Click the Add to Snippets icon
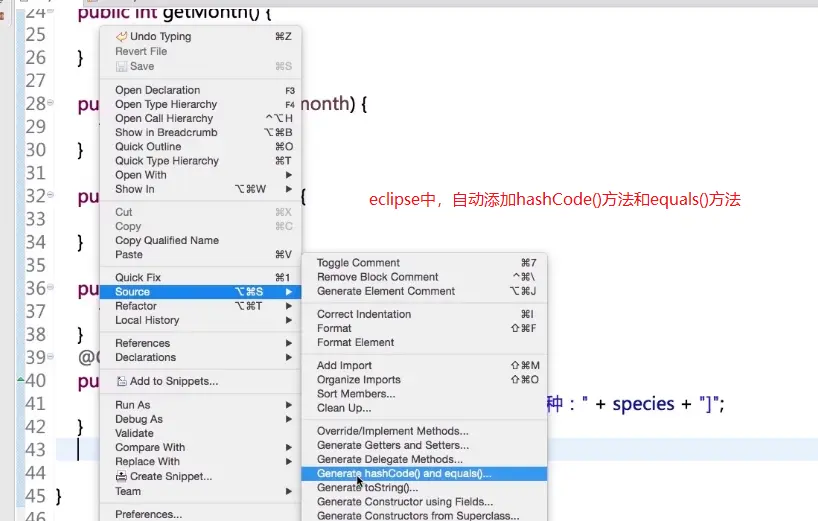 (x=122, y=381)
